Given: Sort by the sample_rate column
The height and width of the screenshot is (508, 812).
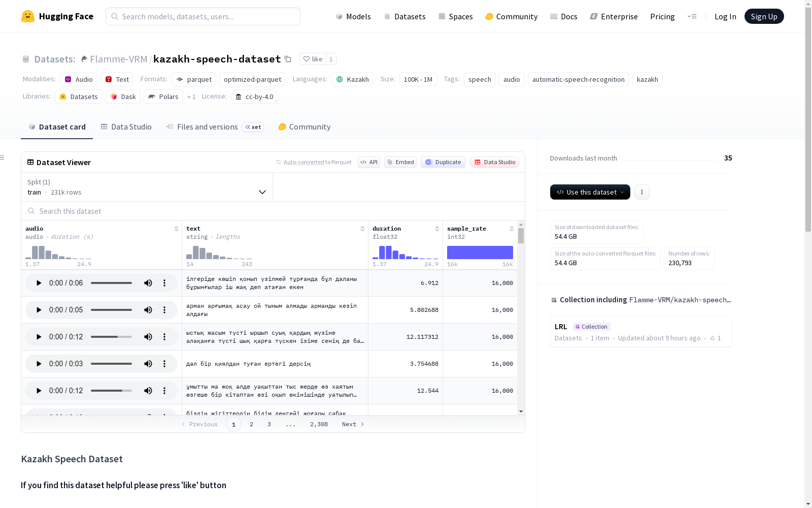Looking at the screenshot, I should (x=512, y=229).
